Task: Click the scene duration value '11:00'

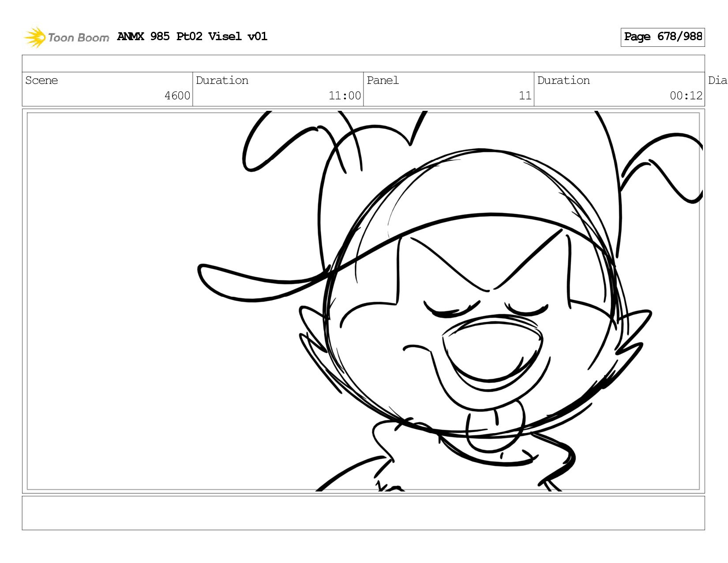Action: 345,96
